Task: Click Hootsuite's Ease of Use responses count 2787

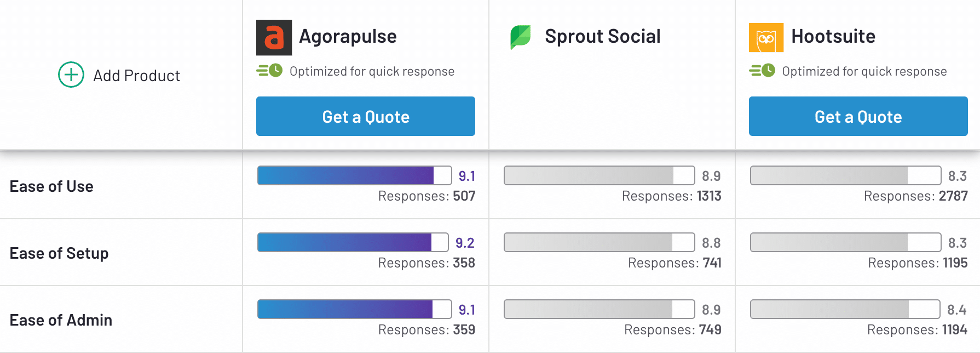Action: 953,196
